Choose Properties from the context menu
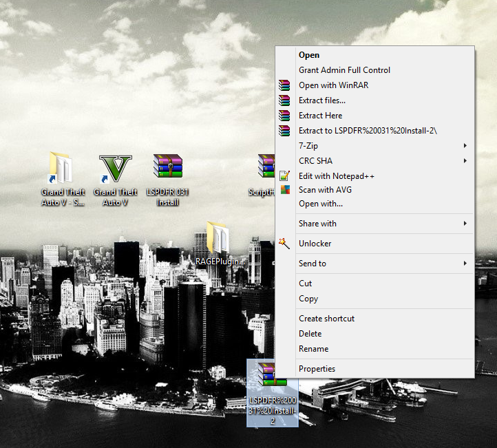Viewport: 497px width, 448px height. [x=374, y=369]
